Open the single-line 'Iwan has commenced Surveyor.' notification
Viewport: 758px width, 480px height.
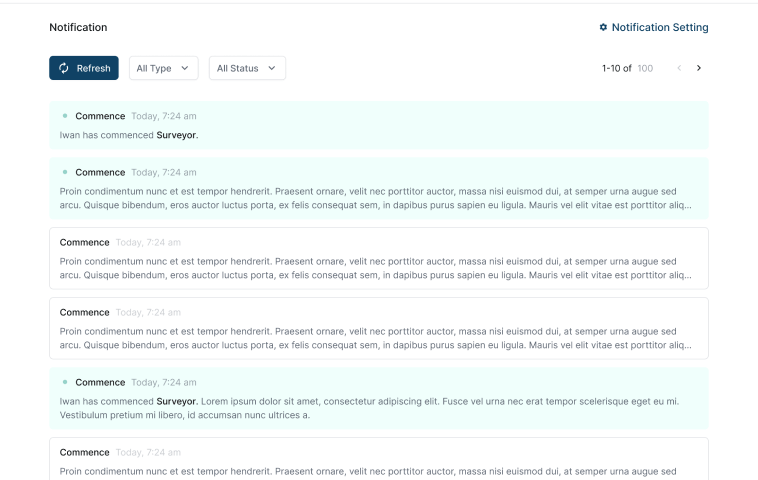pos(379,125)
